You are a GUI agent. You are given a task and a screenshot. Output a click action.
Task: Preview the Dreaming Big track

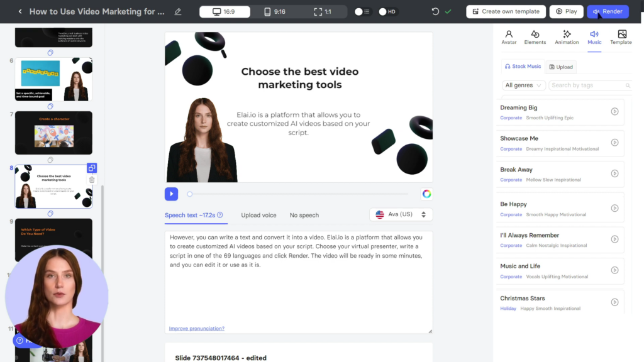point(615,111)
